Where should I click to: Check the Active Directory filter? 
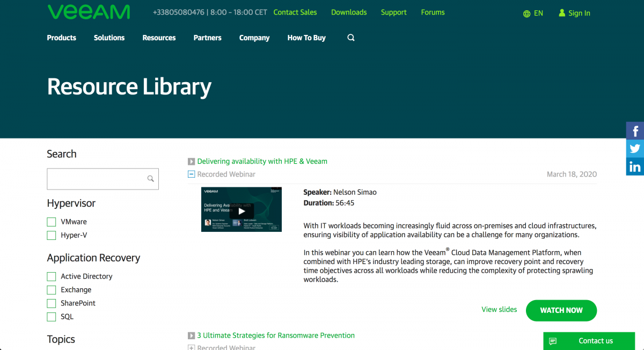pyautogui.click(x=52, y=276)
